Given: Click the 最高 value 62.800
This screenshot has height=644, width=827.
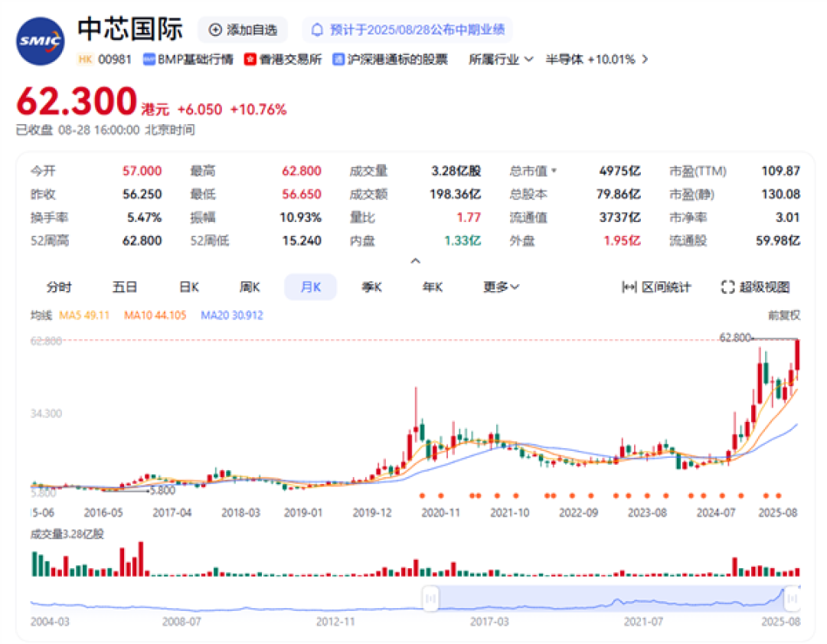Looking at the screenshot, I should [x=302, y=171].
